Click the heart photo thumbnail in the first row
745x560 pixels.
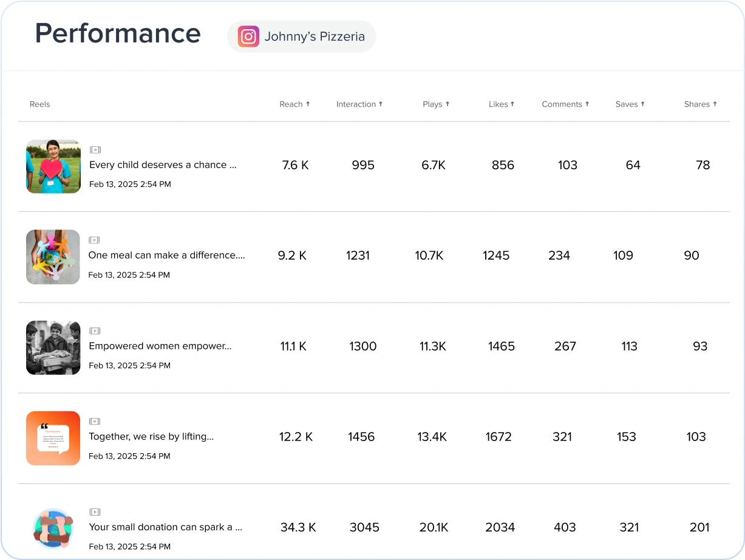point(53,166)
